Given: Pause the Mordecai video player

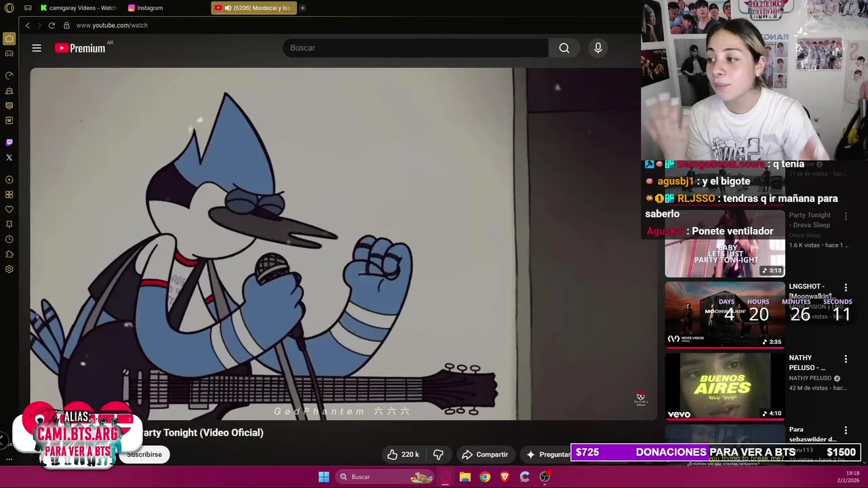Looking at the screenshot, I should [x=343, y=244].
